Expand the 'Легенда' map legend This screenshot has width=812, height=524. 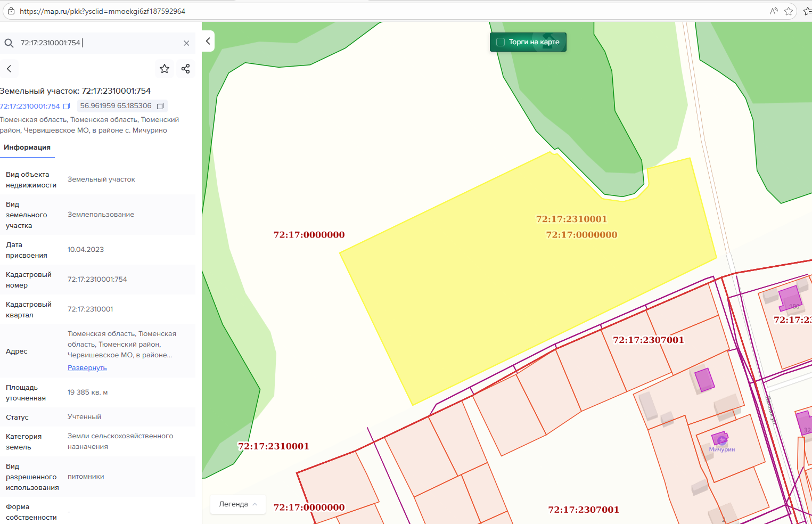(x=238, y=504)
